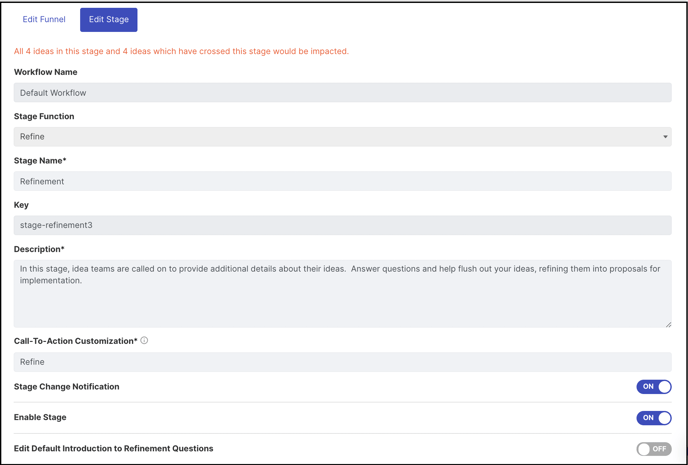The width and height of the screenshot is (688, 465).
Task: Click the Call-To-Action Customization info icon
Action: pos(144,340)
